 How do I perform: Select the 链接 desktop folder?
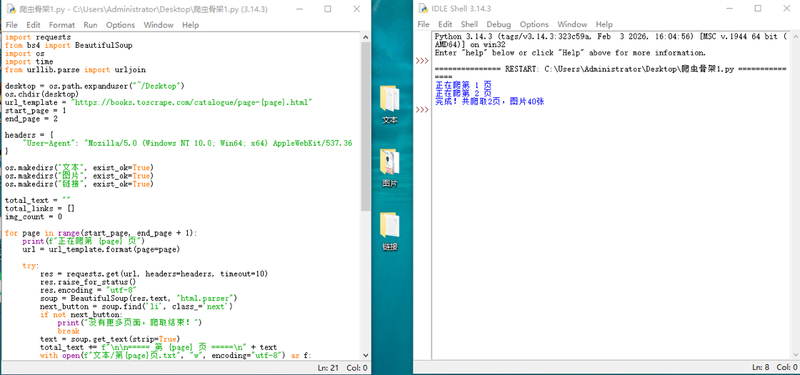(x=390, y=231)
